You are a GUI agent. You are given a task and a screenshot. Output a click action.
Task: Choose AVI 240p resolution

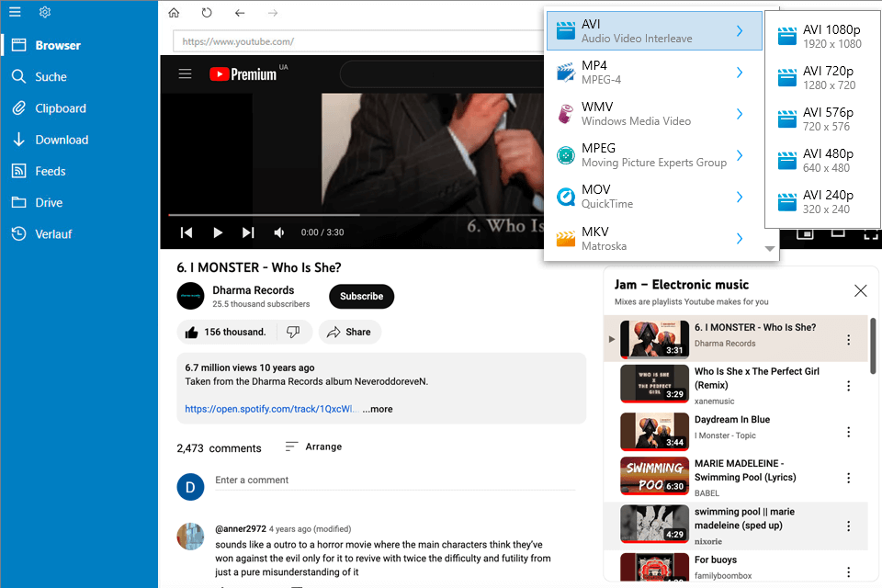click(822, 202)
